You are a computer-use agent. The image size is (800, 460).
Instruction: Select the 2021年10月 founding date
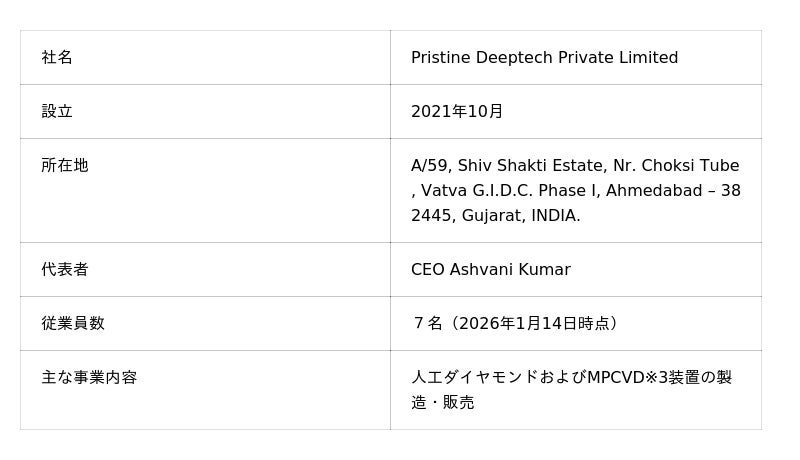(x=457, y=112)
